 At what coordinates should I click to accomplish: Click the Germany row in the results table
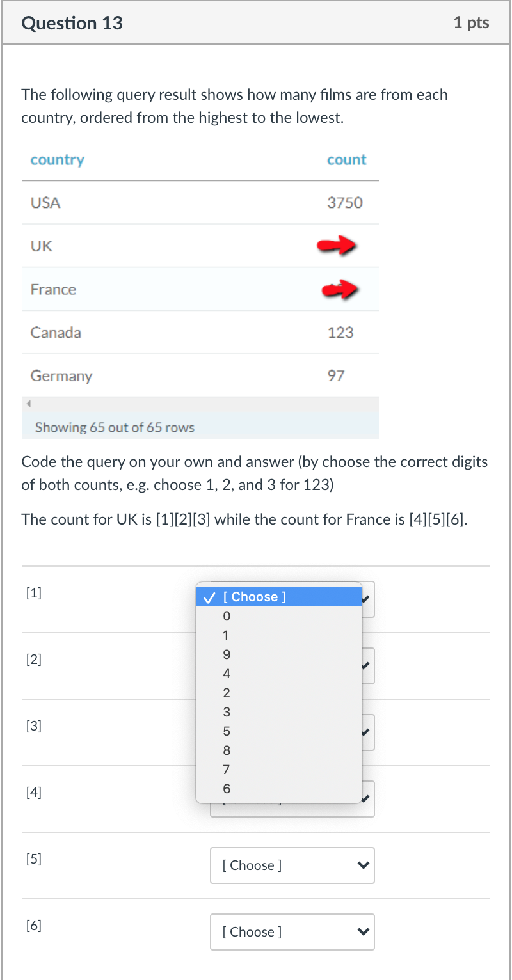(61, 375)
